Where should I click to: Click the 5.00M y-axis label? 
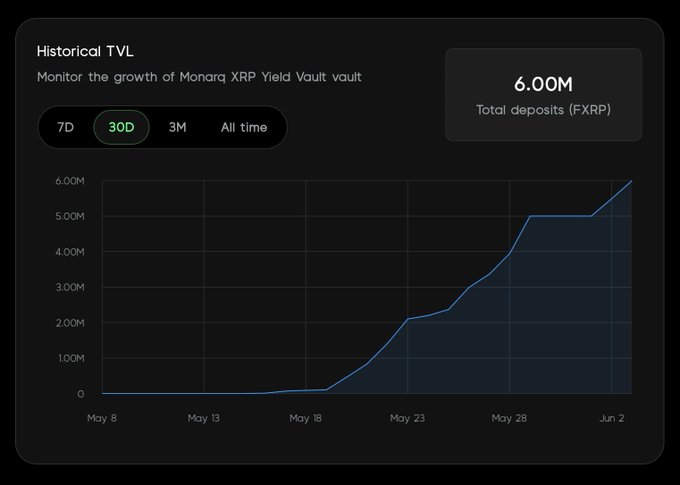coord(70,216)
